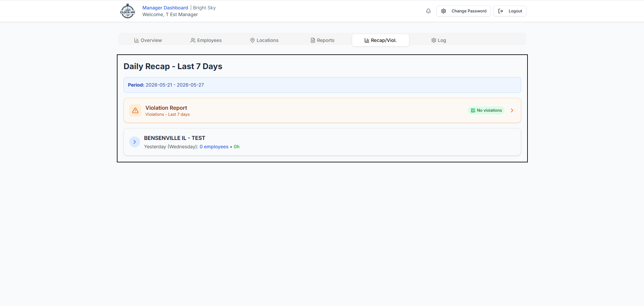
Task: Click the Reports document icon
Action: (x=313, y=40)
